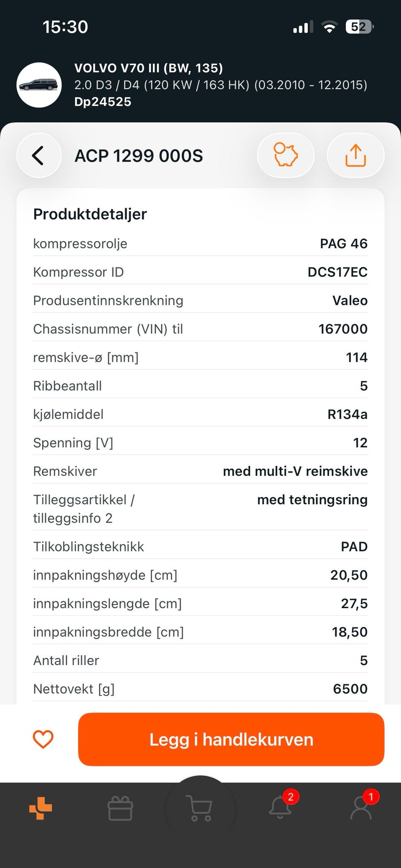This screenshot has height=868, width=401.
Task: Open notifications bell with badge 2
Action: pos(281,806)
